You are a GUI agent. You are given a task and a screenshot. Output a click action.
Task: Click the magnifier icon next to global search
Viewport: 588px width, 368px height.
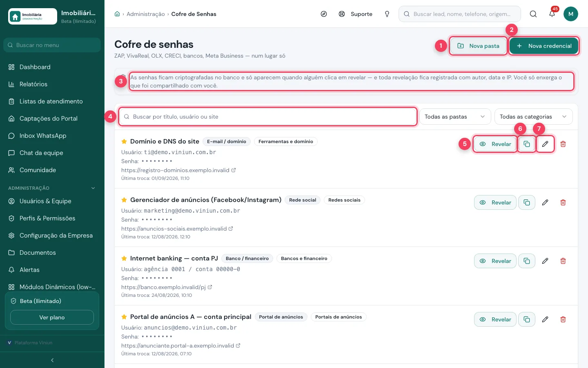click(x=533, y=14)
